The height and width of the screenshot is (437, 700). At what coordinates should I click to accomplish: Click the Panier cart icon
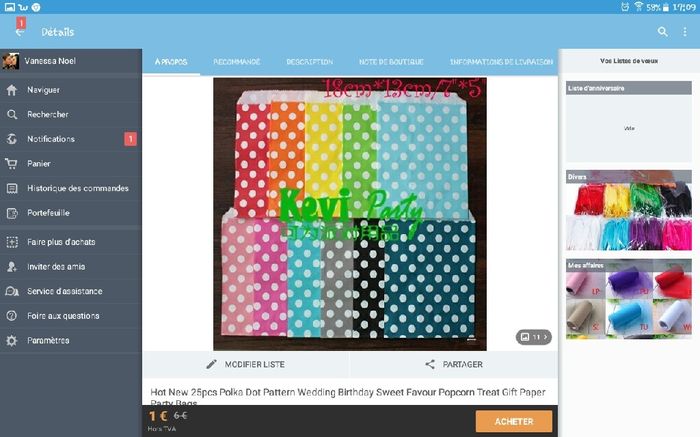(x=12, y=164)
